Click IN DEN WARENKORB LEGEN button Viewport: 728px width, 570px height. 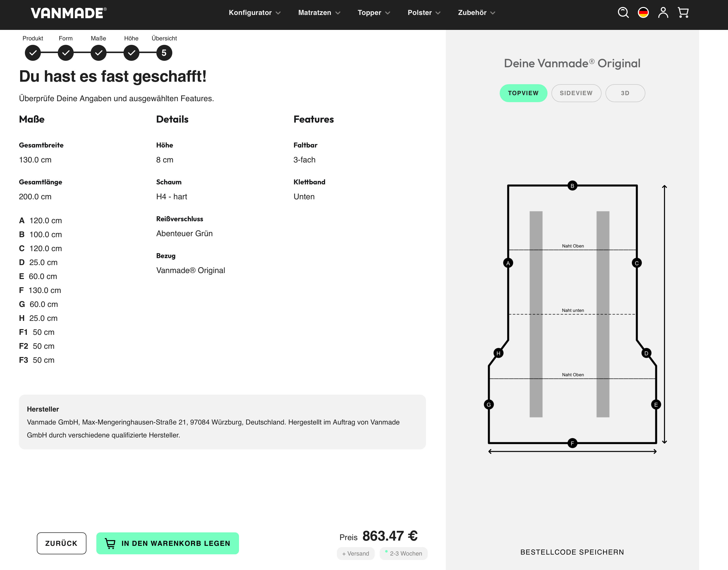coord(167,543)
